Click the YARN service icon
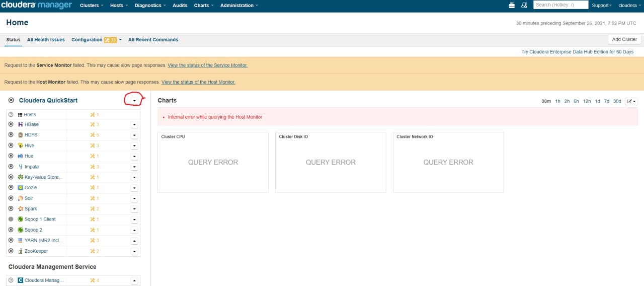The image size is (644, 291). point(21,241)
